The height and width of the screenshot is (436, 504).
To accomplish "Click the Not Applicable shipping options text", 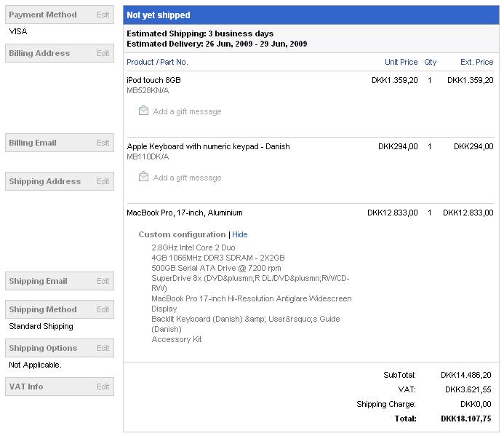I will pos(36,365).
